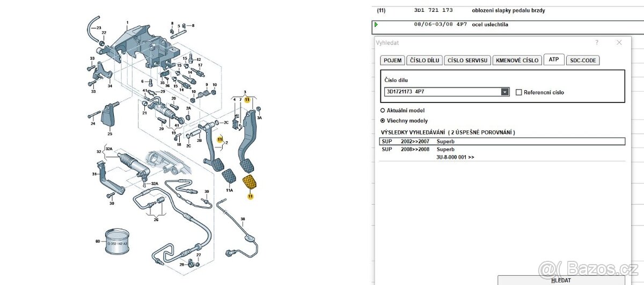Open help with the question mark icon
The image size is (644, 285).
pos(597,42)
